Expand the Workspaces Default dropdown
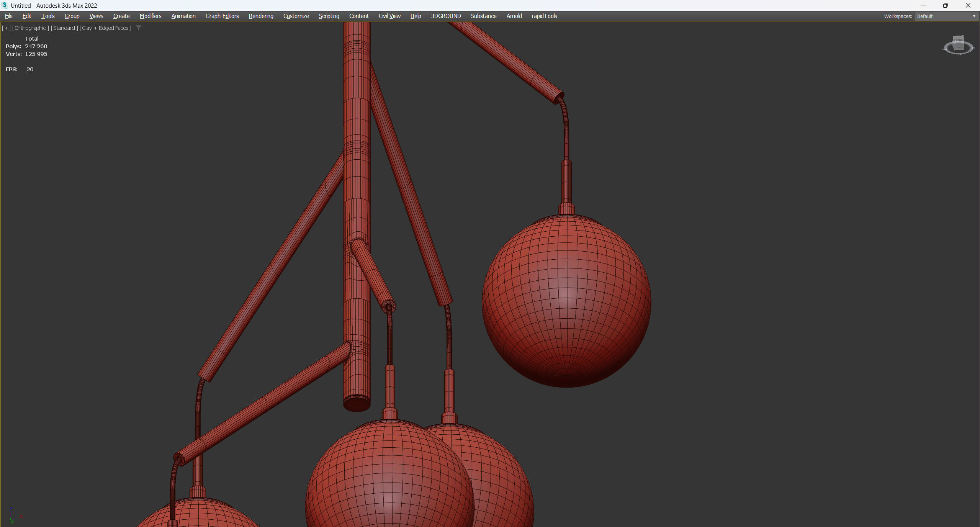Image resolution: width=980 pixels, height=527 pixels. tap(946, 16)
